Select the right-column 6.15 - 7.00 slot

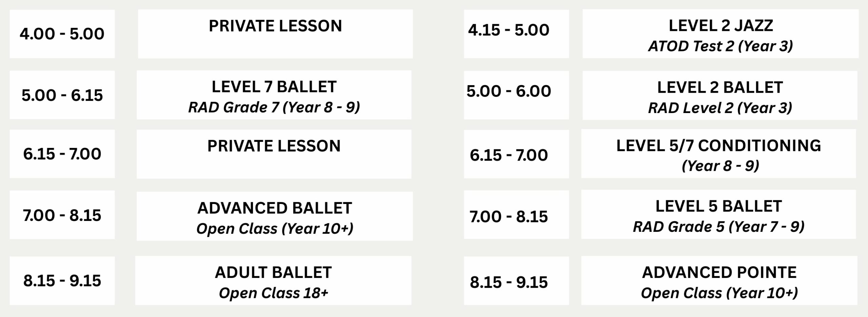516,154
